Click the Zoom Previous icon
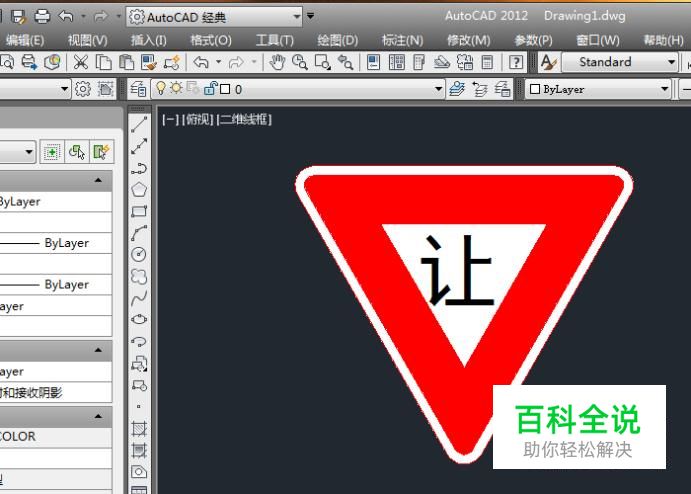The image size is (691, 494). click(346, 62)
